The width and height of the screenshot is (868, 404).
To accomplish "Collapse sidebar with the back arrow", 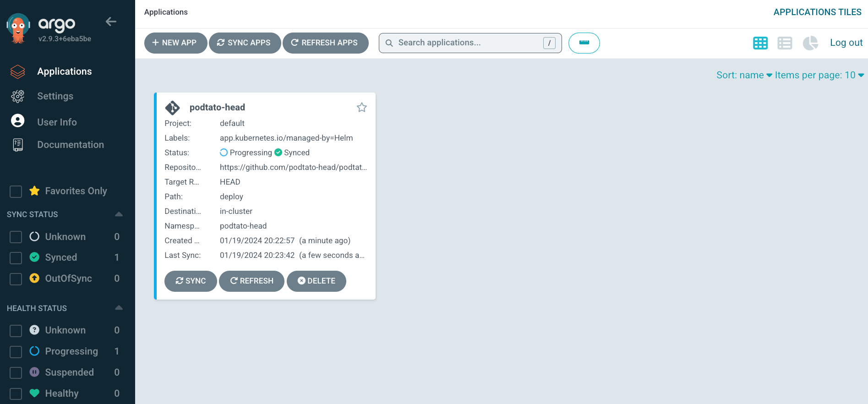I will pyautogui.click(x=111, y=22).
